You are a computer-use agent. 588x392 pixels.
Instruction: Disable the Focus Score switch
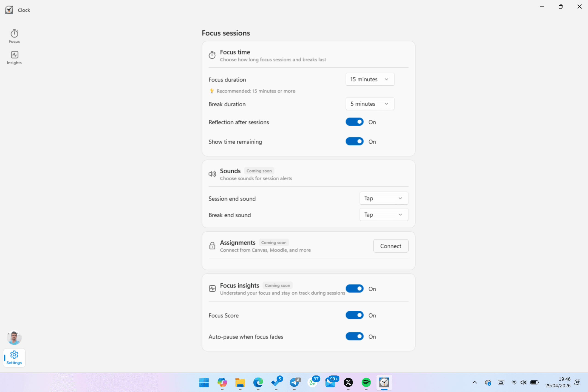354,315
